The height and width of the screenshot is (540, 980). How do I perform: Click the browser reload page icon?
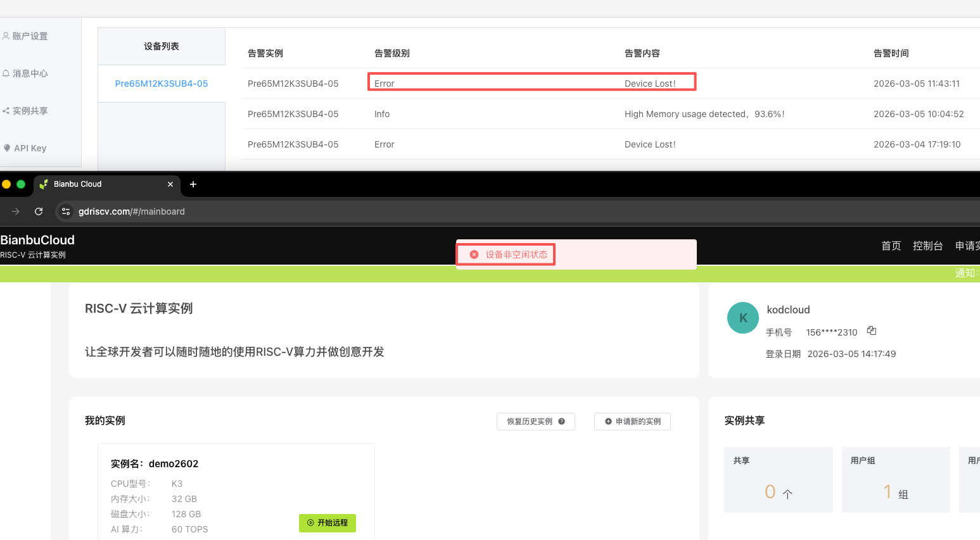point(39,211)
